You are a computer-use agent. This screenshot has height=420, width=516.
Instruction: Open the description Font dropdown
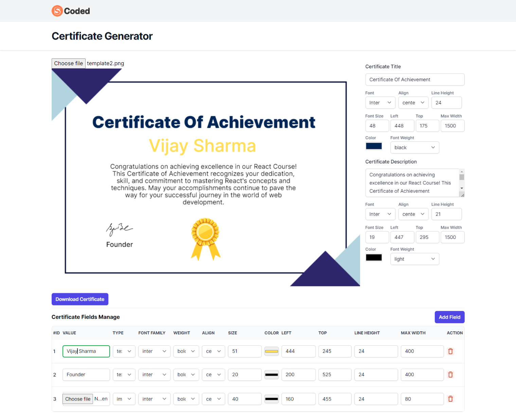[380, 214]
